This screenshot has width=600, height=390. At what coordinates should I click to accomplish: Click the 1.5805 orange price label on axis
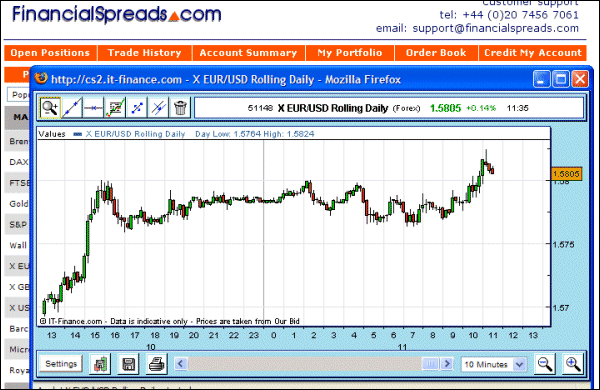click(x=566, y=174)
